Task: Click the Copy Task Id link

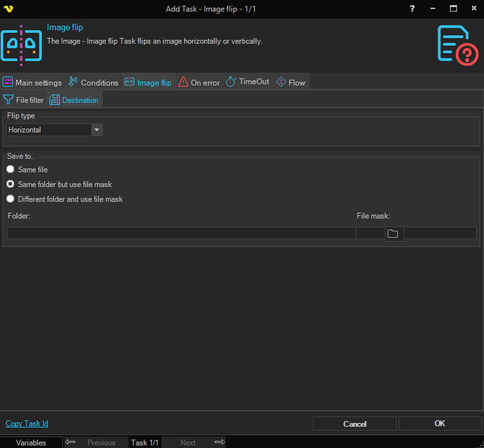Action: coord(27,424)
